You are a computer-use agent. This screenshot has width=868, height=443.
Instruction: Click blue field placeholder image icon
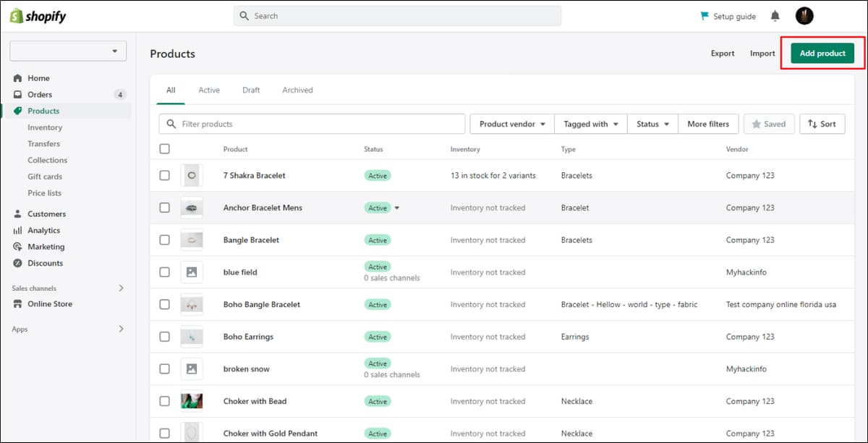click(x=192, y=272)
